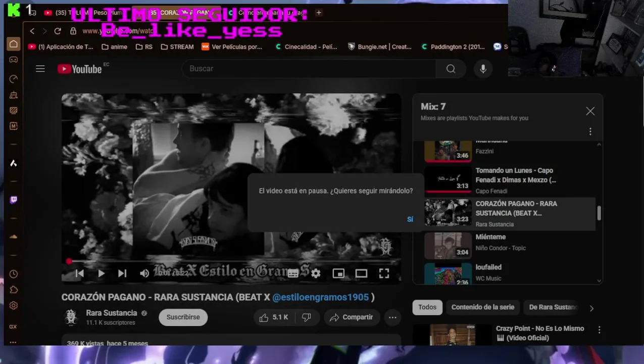Screen dimensions: 644x364
Task: Open player settings gear
Action: pos(316,274)
